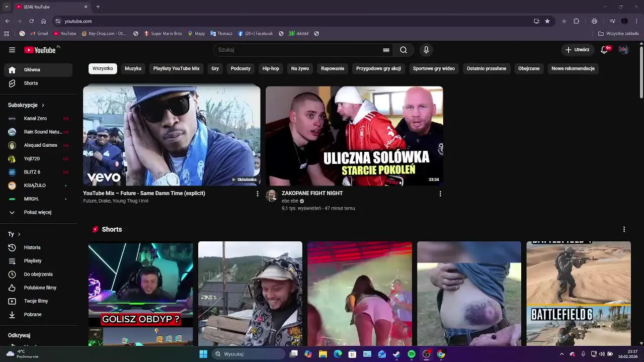Open the (20+) Facebook bookmark
This screenshot has height=362, width=644.
point(256,34)
